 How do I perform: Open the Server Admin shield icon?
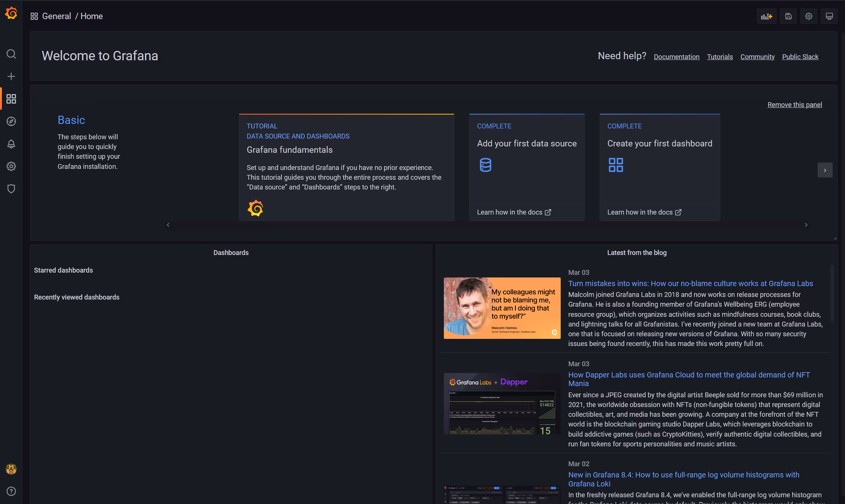(11, 189)
